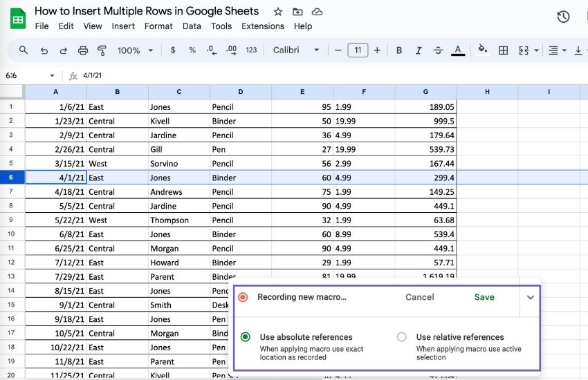Image resolution: width=588 pixels, height=380 pixels.
Task: Select row 6 header
Action: [x=11, y=177]
